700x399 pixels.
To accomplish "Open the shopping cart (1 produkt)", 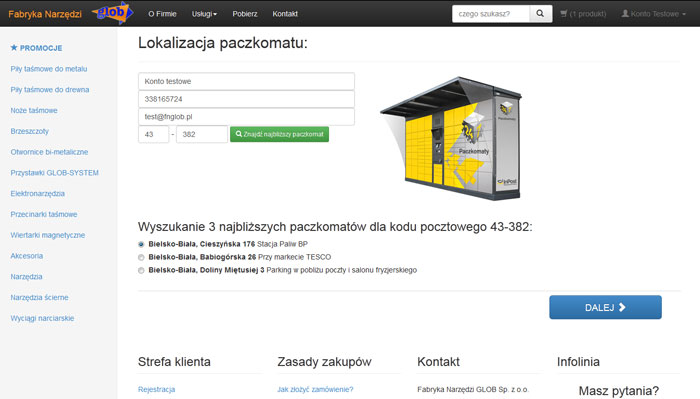I will point(583,14).
